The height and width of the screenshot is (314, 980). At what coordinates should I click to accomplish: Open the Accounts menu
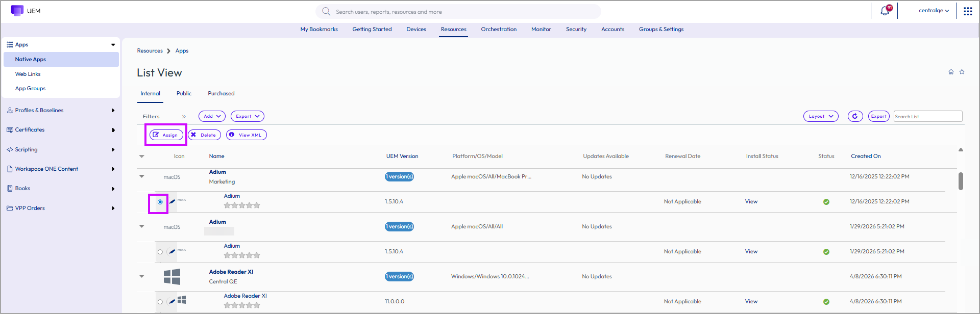click(612, 30)
